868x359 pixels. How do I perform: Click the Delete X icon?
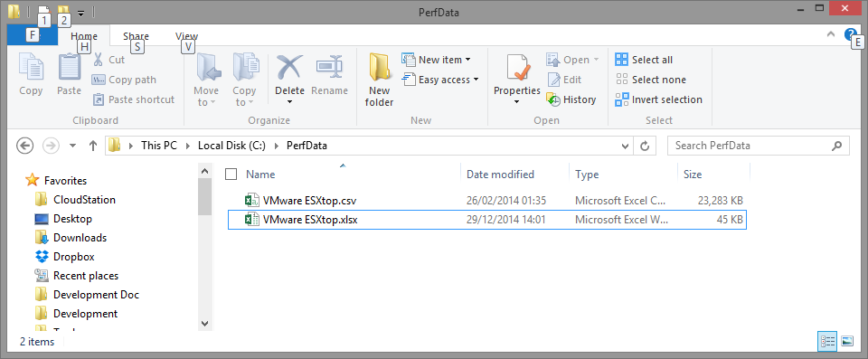(x=290, y=67)
